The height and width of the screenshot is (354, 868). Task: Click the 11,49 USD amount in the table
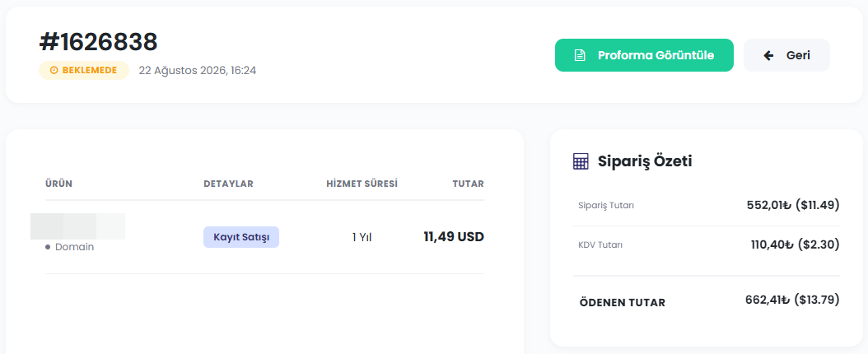454,237
